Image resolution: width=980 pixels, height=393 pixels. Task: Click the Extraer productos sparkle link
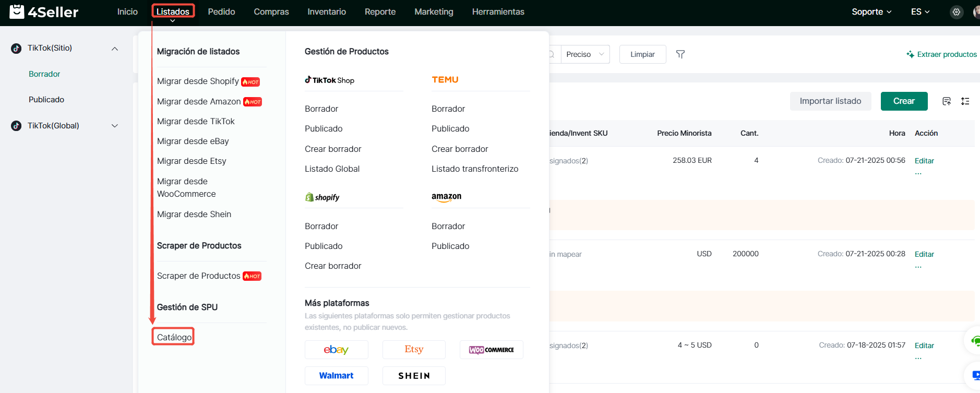pyautogui.click(x=941, y=54)
